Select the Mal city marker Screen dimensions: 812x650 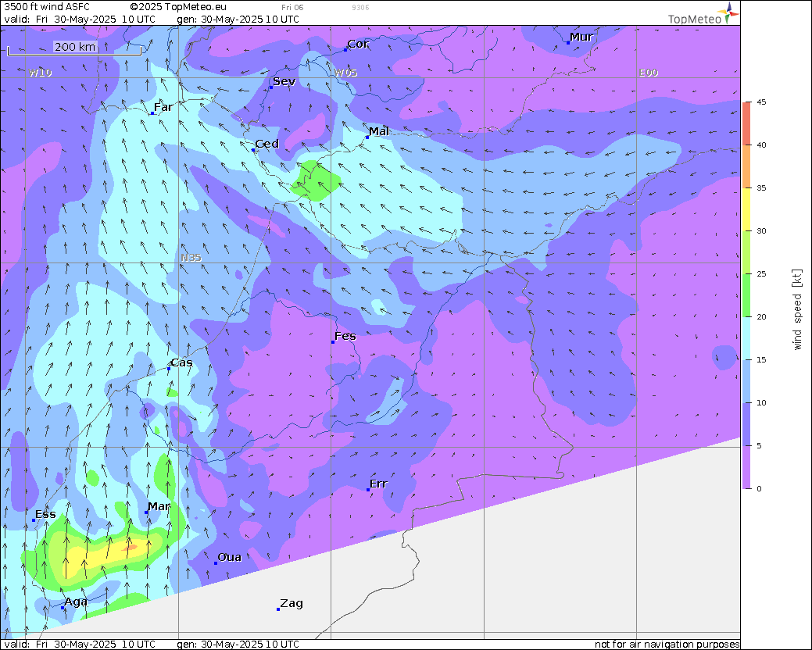367,137
